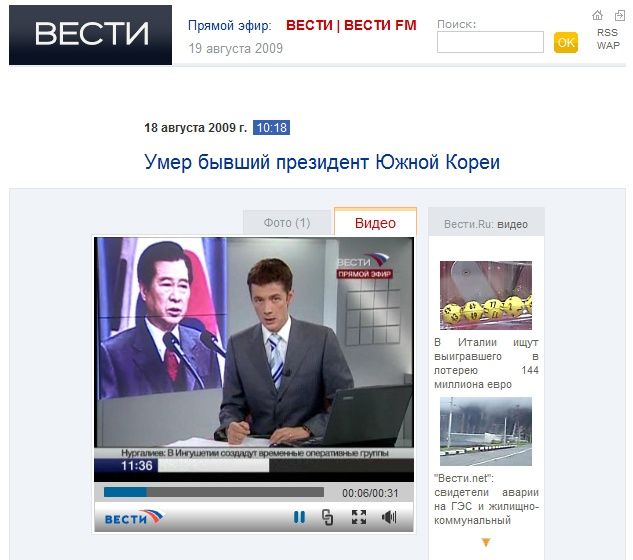Switch video player to fullscreen
Screen dimensions: 633x560
pyautogui.click(x=359, y=517)
